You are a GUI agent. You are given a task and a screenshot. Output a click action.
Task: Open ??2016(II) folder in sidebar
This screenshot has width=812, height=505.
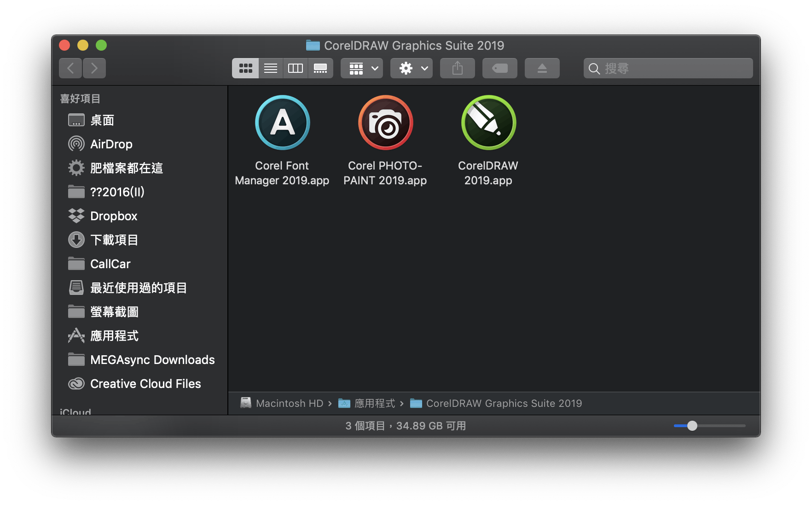140,192
